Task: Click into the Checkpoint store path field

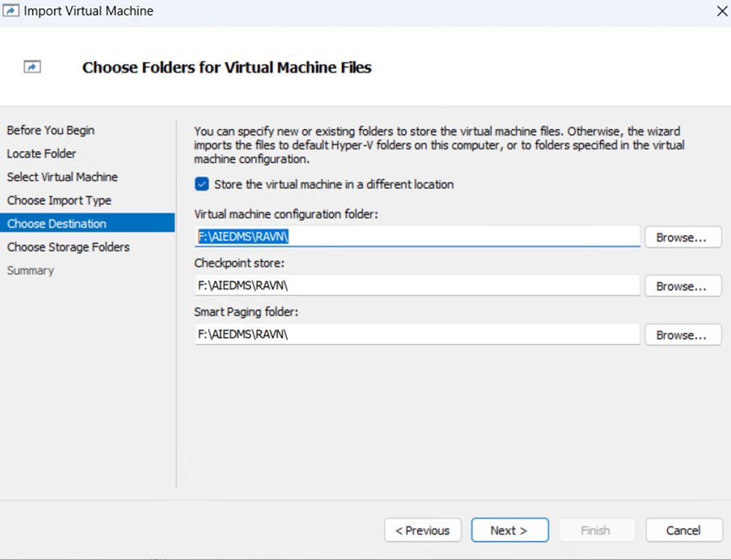Action: coord(417,285)
